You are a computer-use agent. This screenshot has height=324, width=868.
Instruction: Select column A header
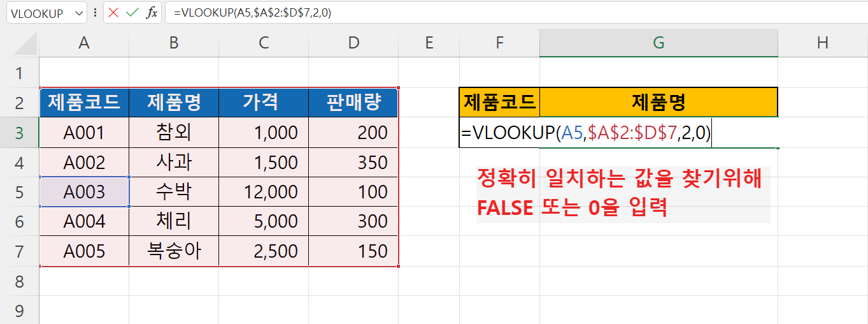pos(84,43)
